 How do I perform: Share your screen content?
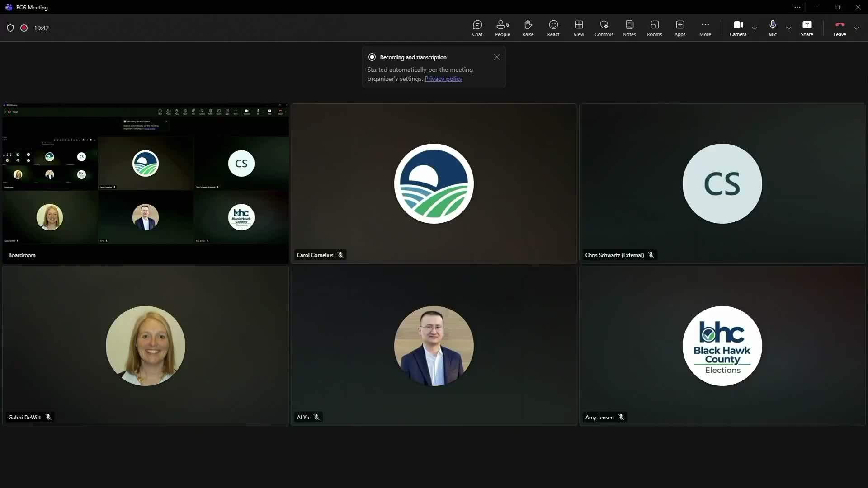click(807, 28)
